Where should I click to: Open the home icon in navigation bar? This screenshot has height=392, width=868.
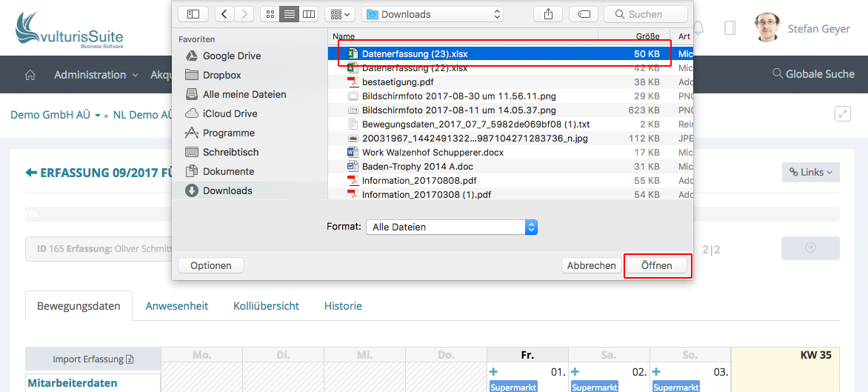(30, 75)
